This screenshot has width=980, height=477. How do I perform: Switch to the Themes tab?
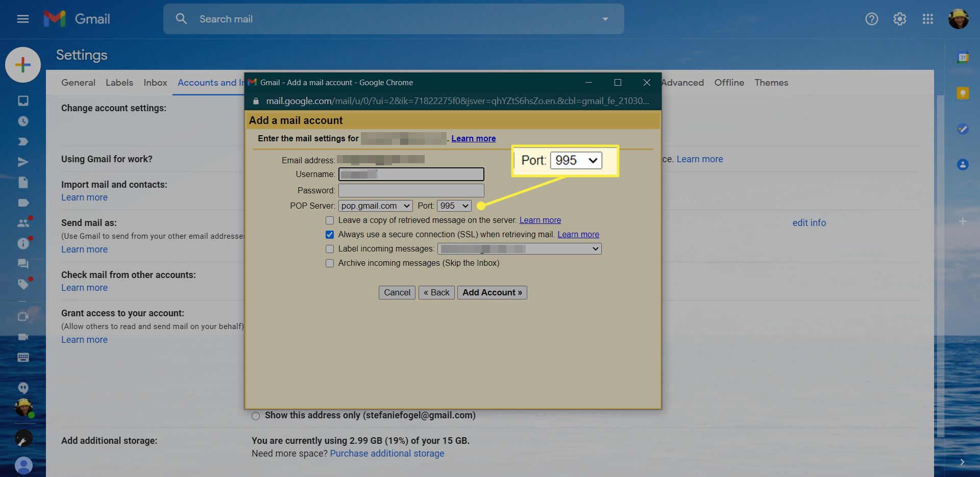pos(771,83)
